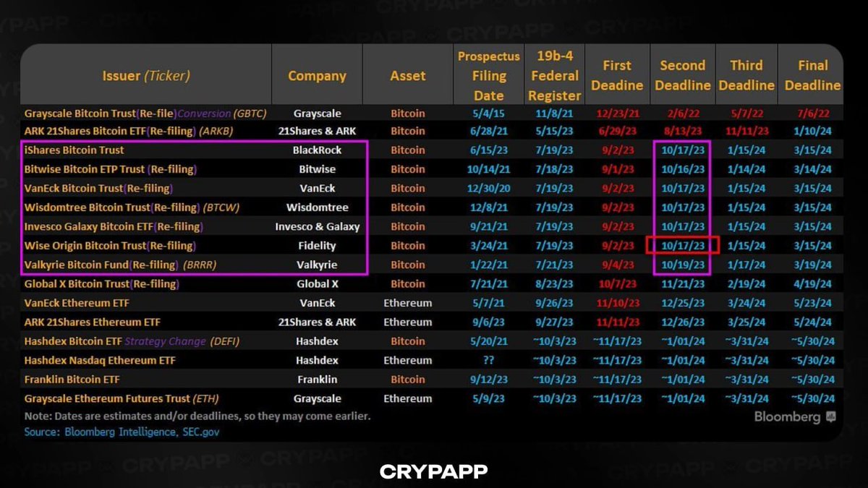Screen dimensions: 868x488
Task: Select the Company column header
Action: (x=317, y=76)
